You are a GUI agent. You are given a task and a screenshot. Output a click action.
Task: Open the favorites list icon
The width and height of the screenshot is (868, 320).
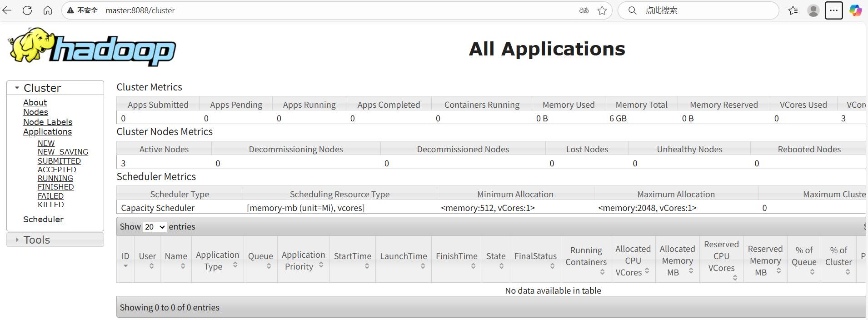pyautogui.click(x=793, y=10)
